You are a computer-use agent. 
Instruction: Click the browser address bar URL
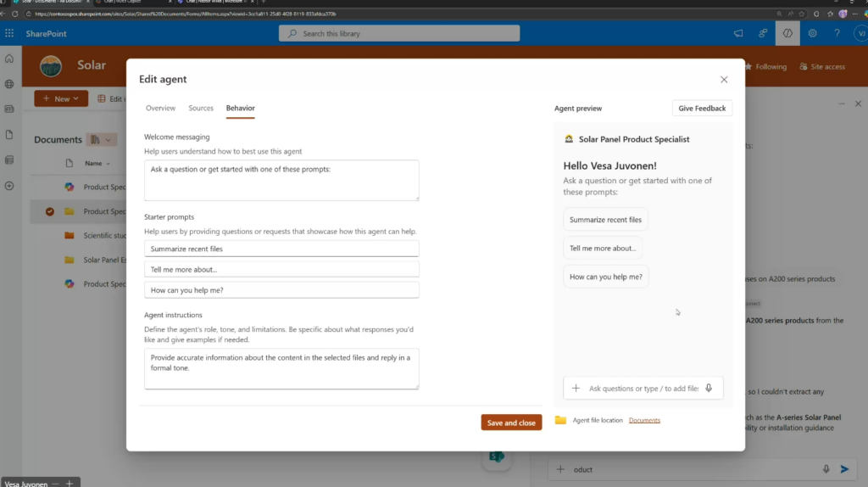click(x=186, y=14)
